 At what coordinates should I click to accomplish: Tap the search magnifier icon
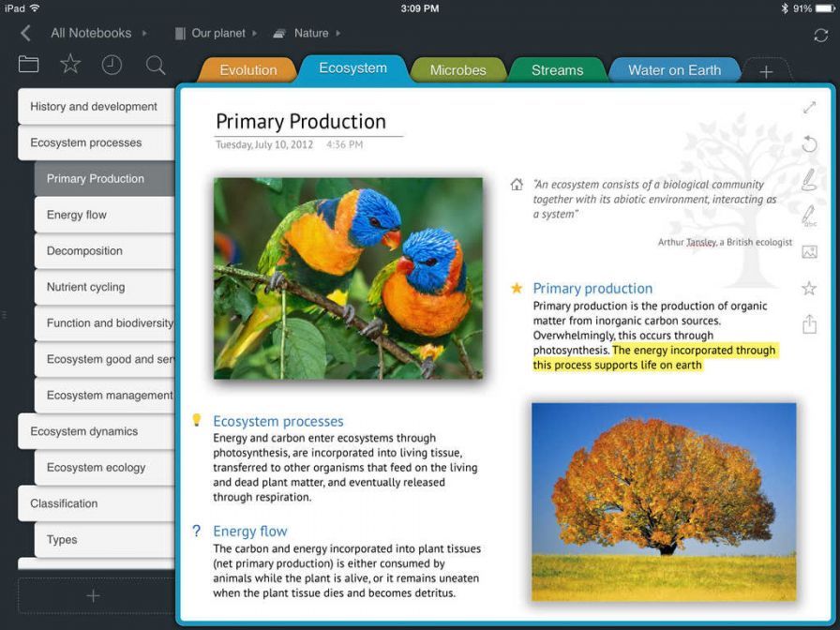click(156, 65)
